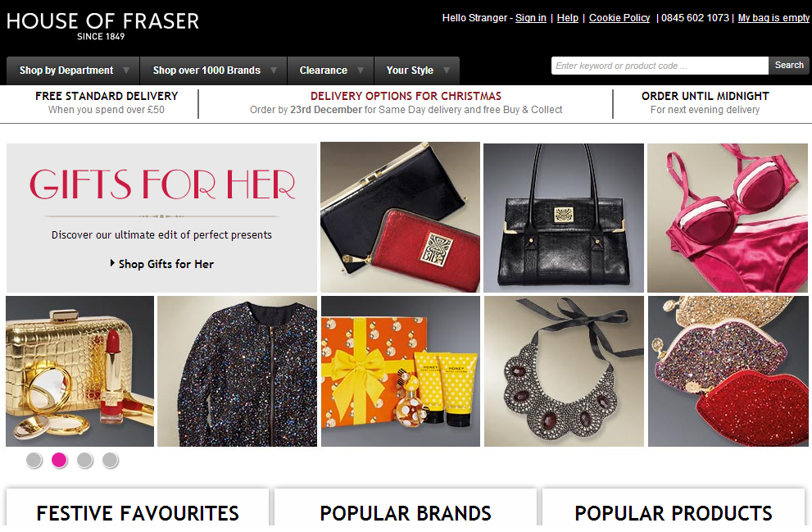Click the House of Fraser logo
Viewport: 812px width, 532px height.
click(x=102, y=26)
